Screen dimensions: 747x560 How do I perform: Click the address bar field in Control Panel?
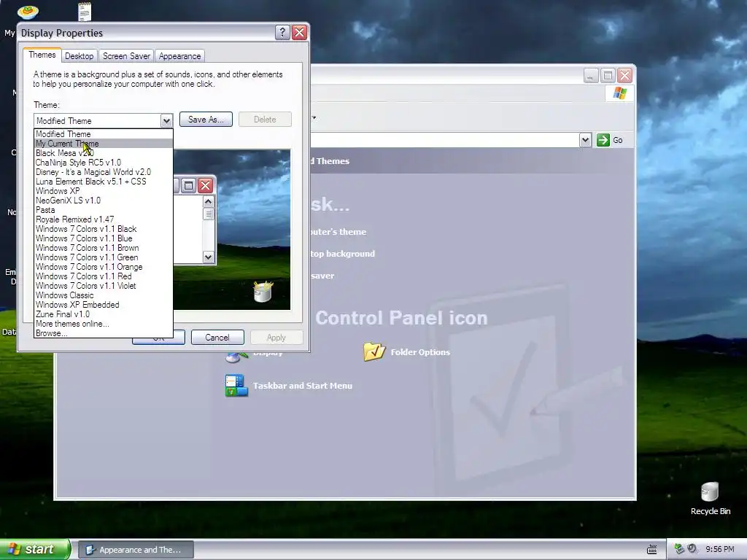pos(445,140)
